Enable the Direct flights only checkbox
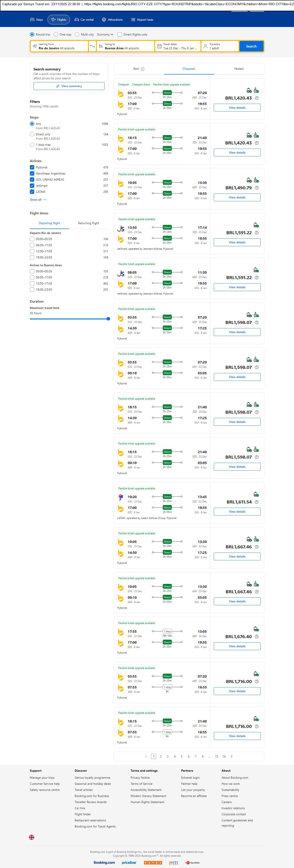 point(120,34)
